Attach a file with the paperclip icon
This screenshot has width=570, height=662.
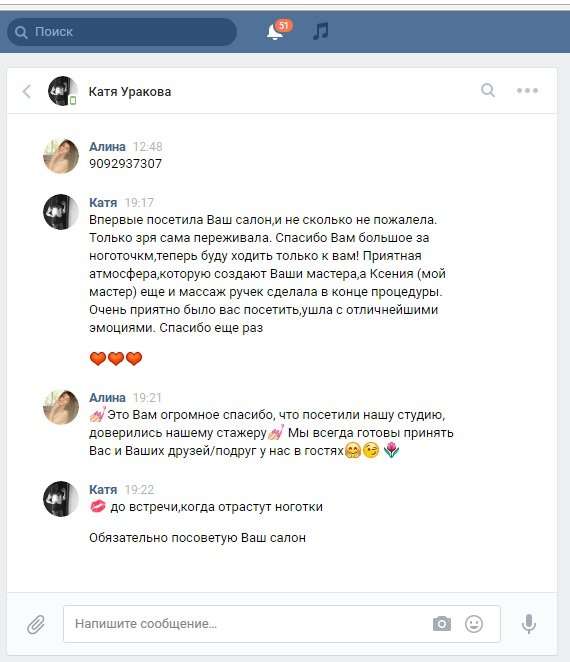36,624
